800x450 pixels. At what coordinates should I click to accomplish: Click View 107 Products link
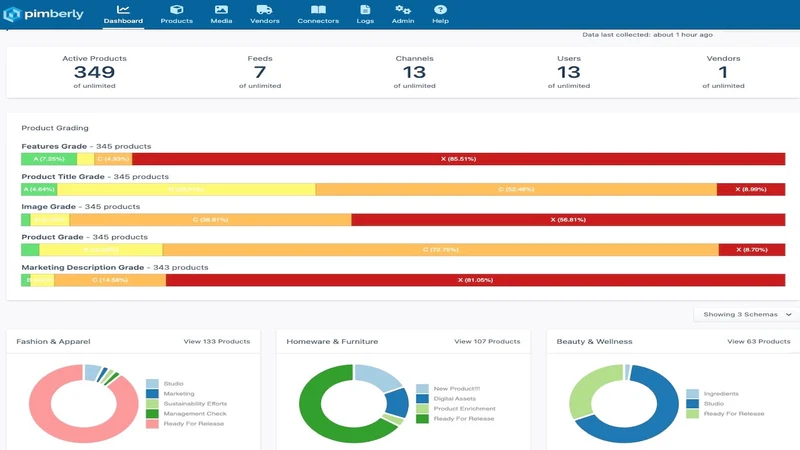[487, 341]
